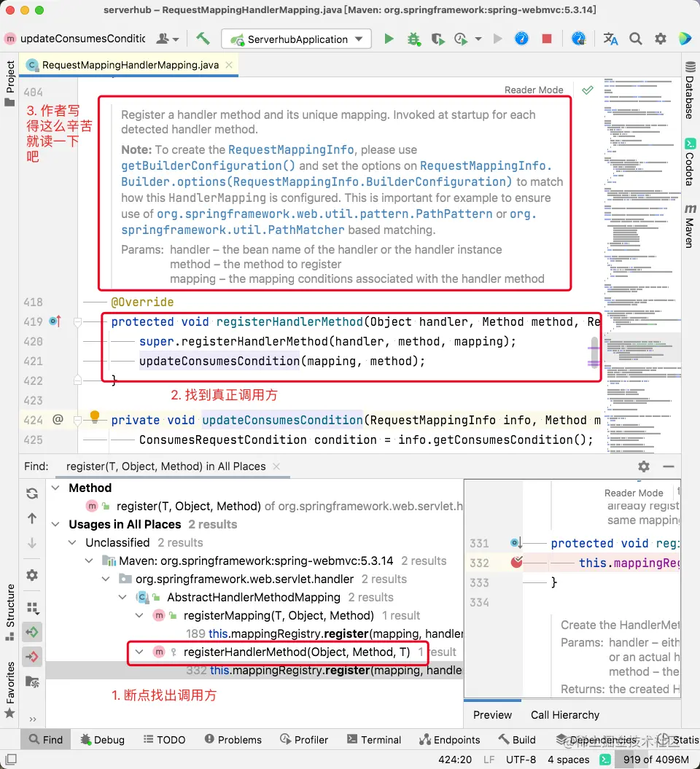700x769 pixels.
Task: Click the breakpoint on line 332 in preview
Action: 516,562
